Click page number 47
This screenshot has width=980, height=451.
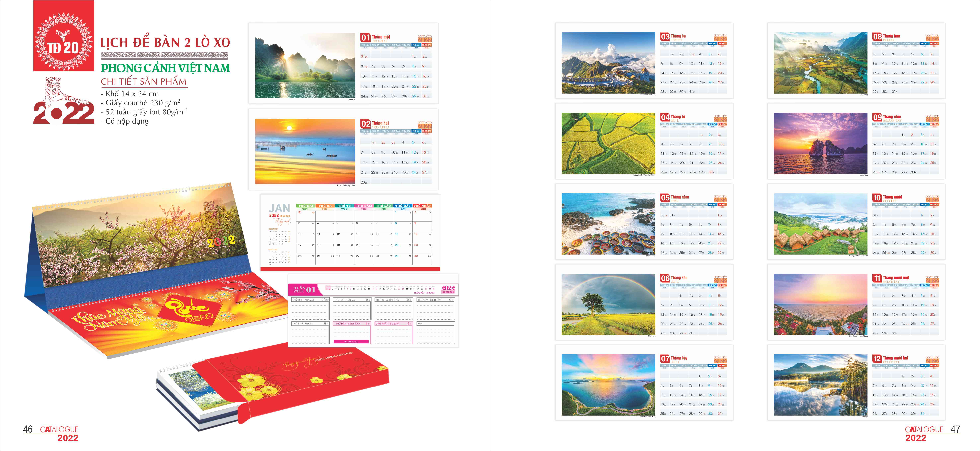[955, 429]
